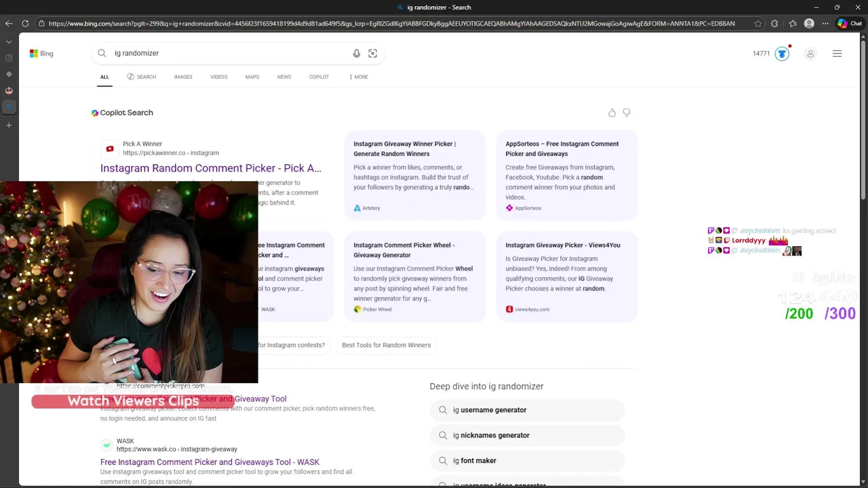The image size is (868, 488).
Task: Switch to the IMAGES tab
Action: (183, 77)
